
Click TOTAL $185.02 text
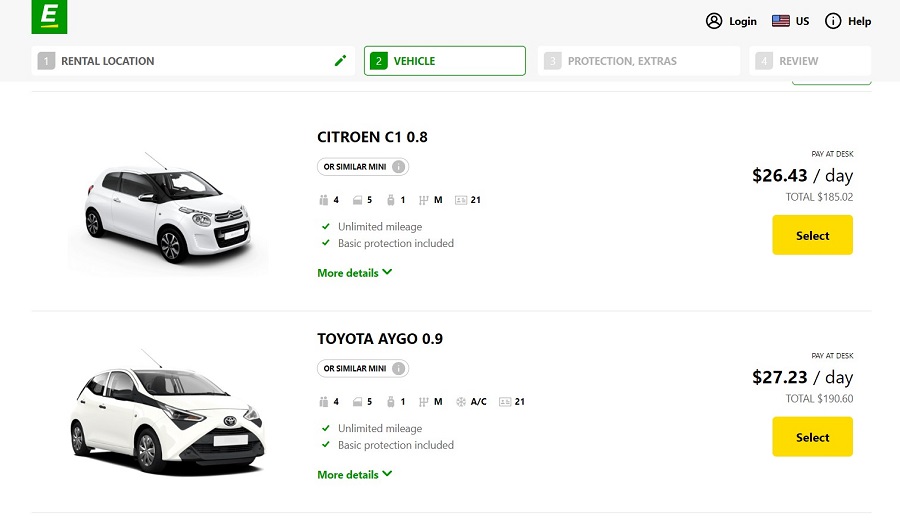819,197
